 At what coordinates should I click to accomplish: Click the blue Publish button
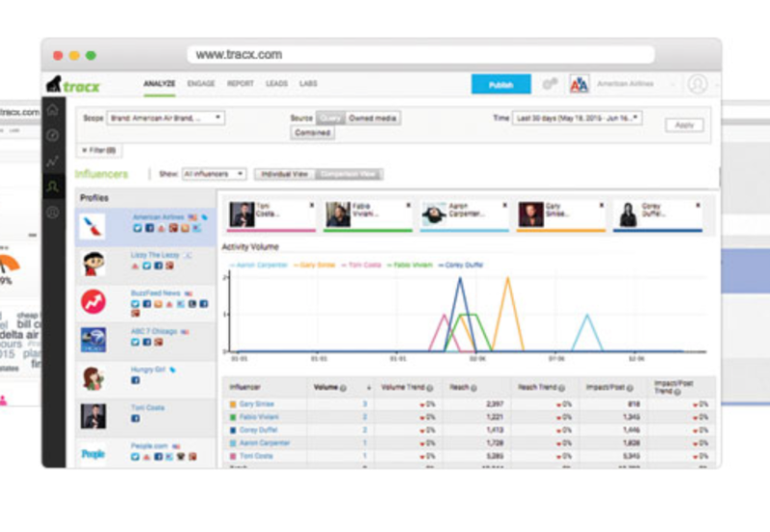tap(500, 85)
